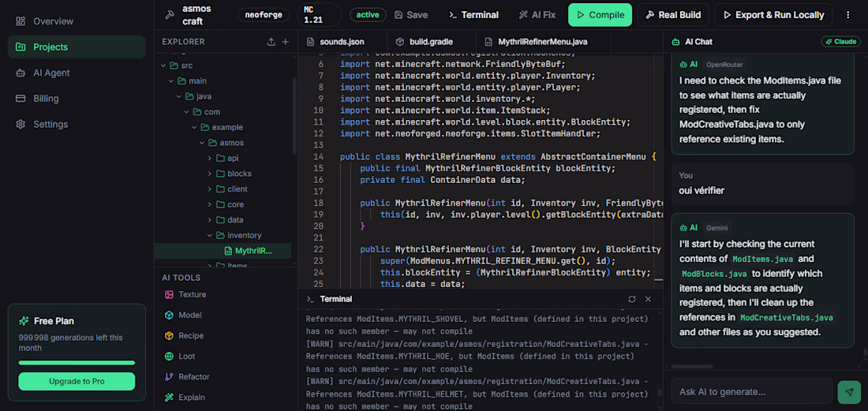
Task: Click the AI Chat horizontal scrollbar
Action: point(692,367)
